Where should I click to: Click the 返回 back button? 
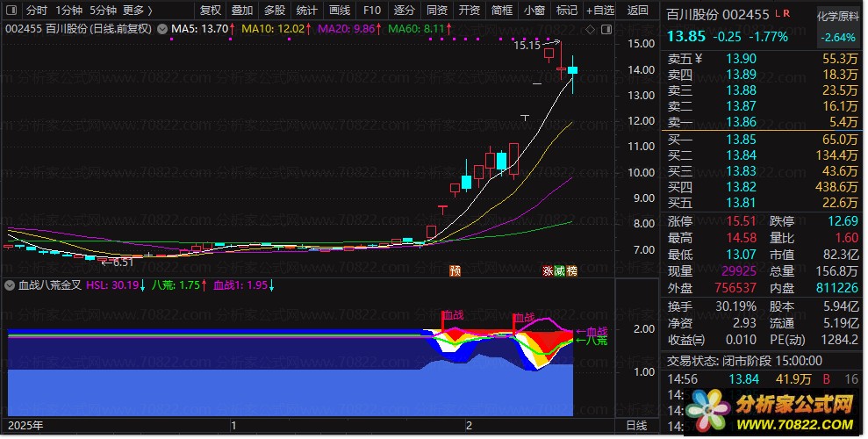[638, 10]
